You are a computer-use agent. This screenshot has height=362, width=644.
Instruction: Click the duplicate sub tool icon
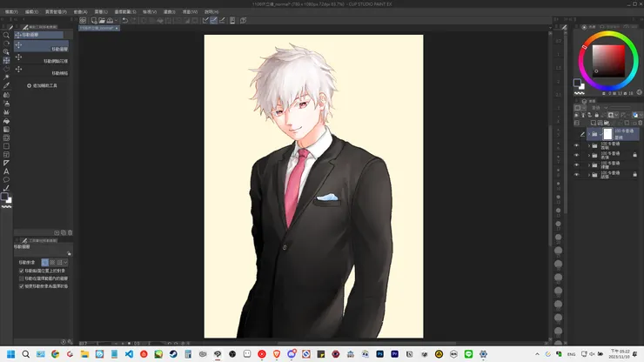coord(64,232)
